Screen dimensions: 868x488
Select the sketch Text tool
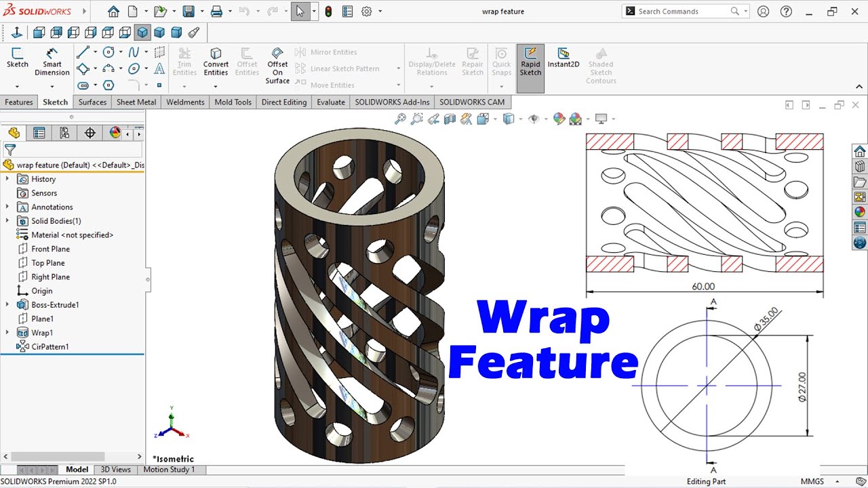(x=159, y=68)
